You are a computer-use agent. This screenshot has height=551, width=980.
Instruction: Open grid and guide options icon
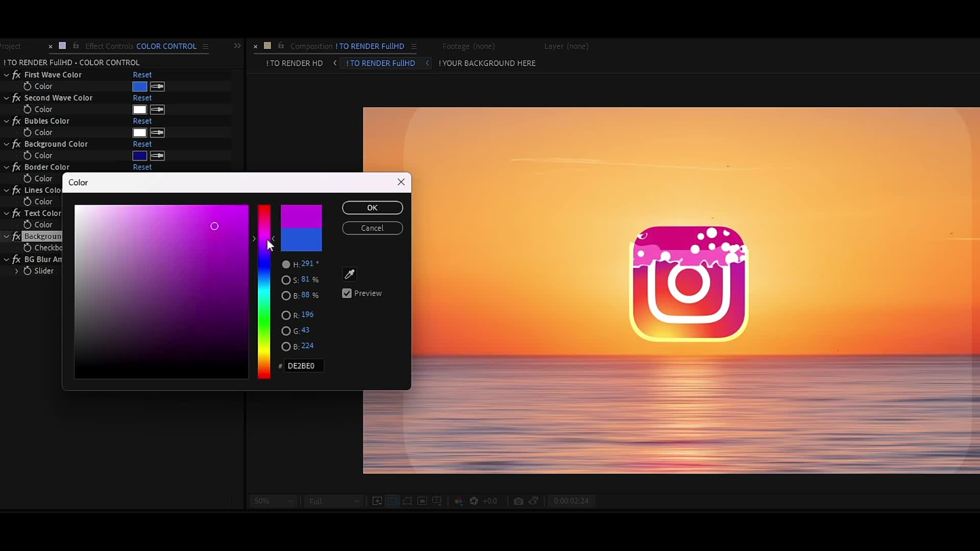click(437, 501)
